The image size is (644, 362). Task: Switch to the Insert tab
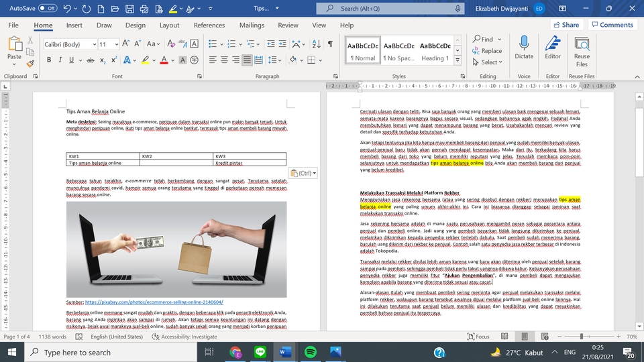74,25
